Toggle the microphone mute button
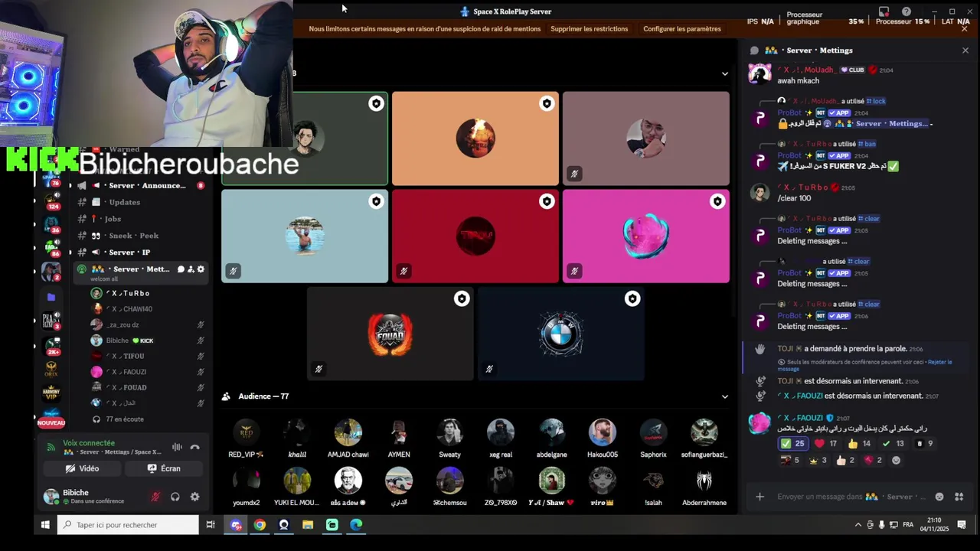980x551 pixels. coord(155,497)
